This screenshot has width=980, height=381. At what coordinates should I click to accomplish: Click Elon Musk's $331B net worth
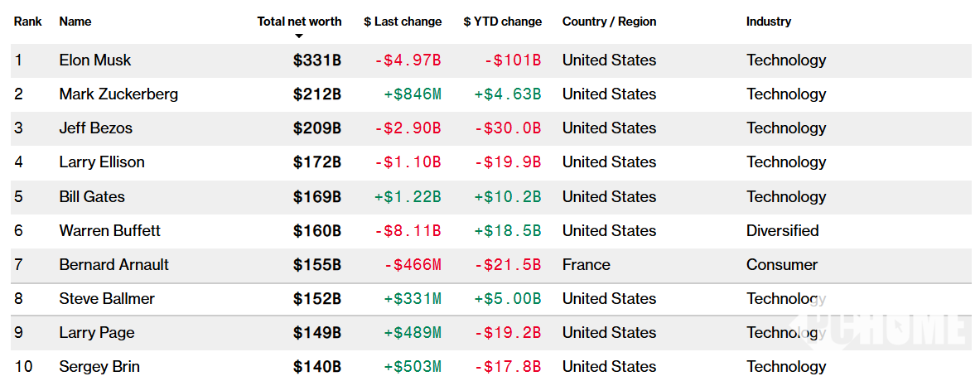point(317,60)
